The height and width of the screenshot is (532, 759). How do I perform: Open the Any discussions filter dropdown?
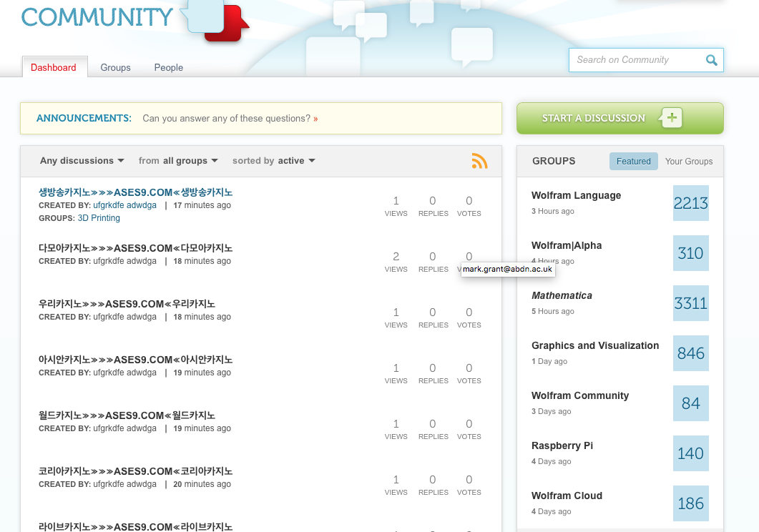(82, 161)
